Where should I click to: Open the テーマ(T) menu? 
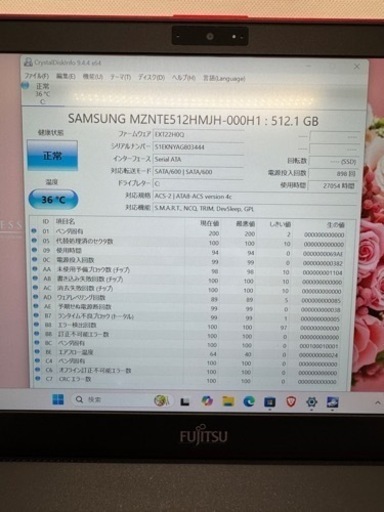[120, 77]
